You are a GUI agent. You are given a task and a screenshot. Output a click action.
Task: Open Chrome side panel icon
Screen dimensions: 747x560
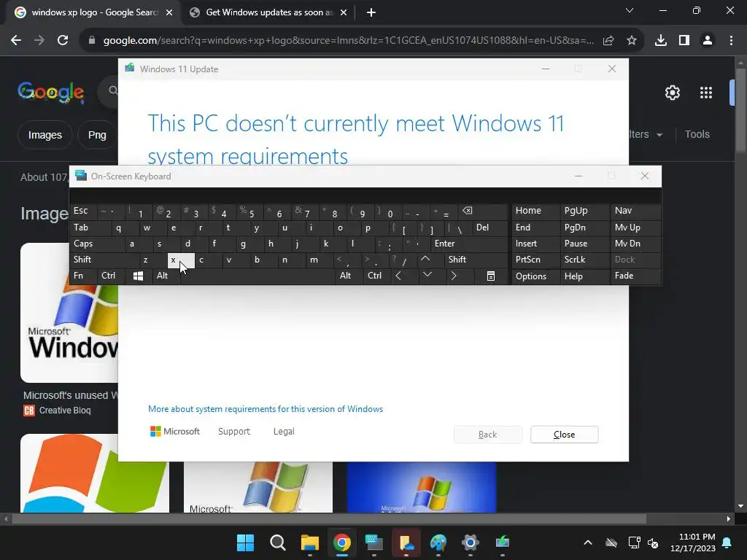pyautogui.click(x=684, y=41)
